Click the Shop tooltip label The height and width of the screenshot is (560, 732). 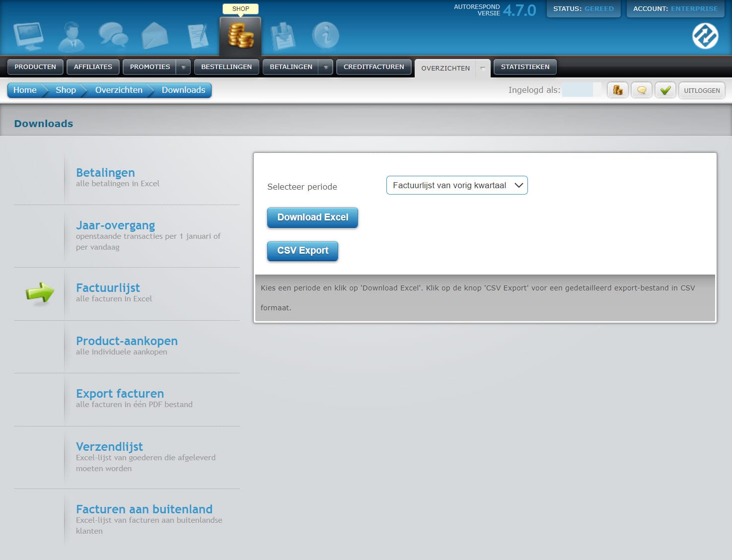(x=241, y=9)
